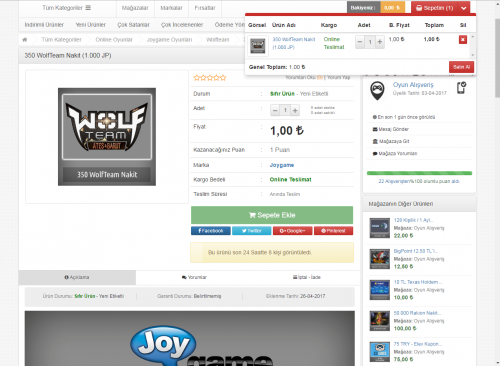
Task: Share product on Google+
Action: pyautogui.click(x=293, y=231)
